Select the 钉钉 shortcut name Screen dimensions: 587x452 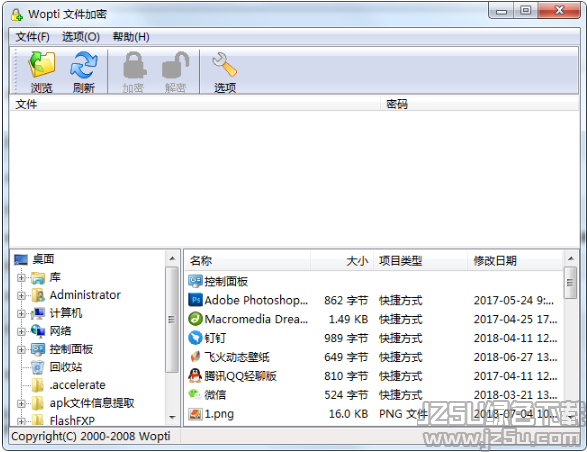point(215,338)
